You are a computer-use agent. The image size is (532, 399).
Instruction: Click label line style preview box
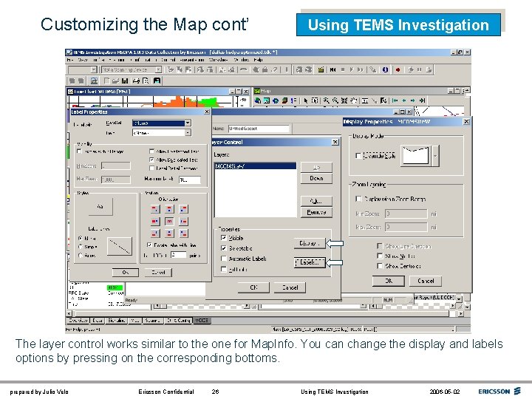(120, 246)
